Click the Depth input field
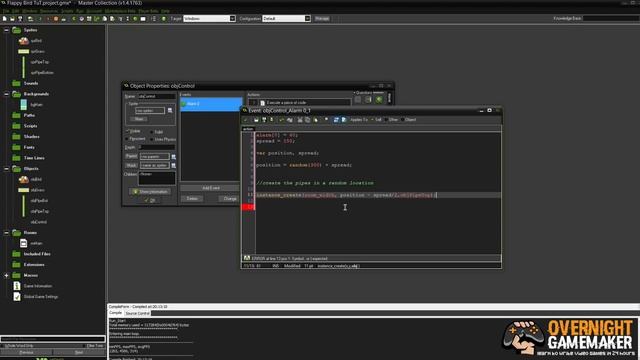This screenshot has height=360, width=640. (x=157, y=147)
